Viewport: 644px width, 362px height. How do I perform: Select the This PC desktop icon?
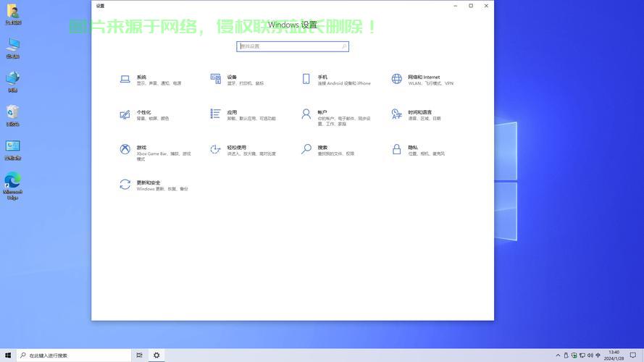coord(13,49)
